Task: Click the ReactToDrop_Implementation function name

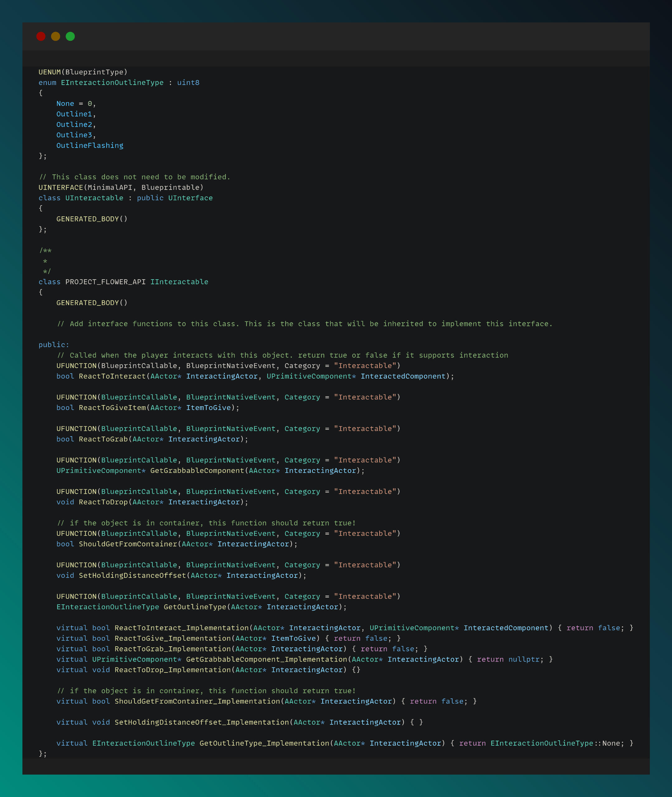Action: pyautogui.click(x=173, y=669)
